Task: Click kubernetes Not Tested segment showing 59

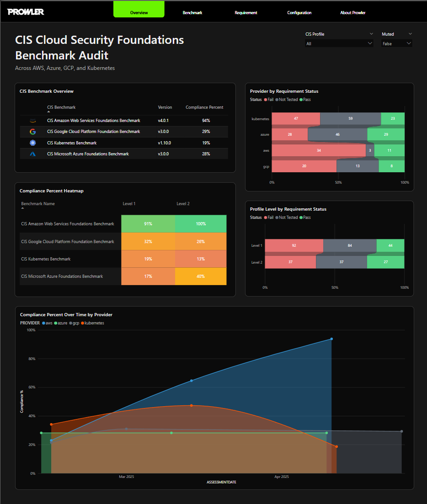Action: point(351,119)
